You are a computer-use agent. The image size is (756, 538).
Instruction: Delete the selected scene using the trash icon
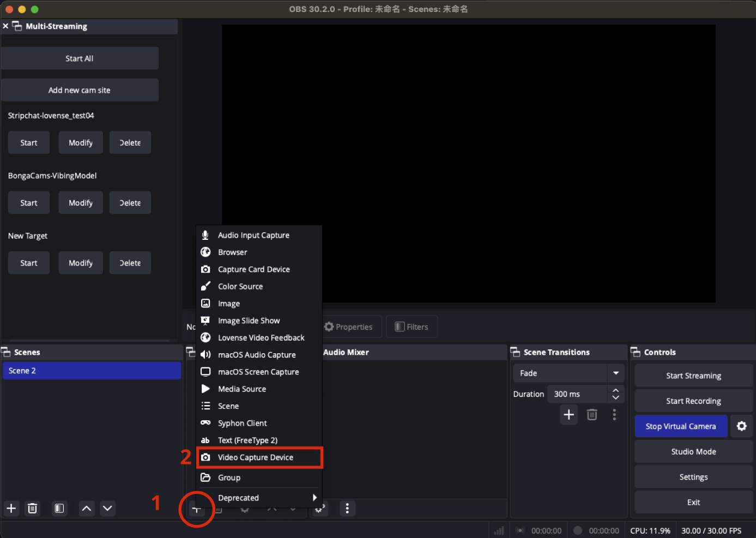click(32, 508)
